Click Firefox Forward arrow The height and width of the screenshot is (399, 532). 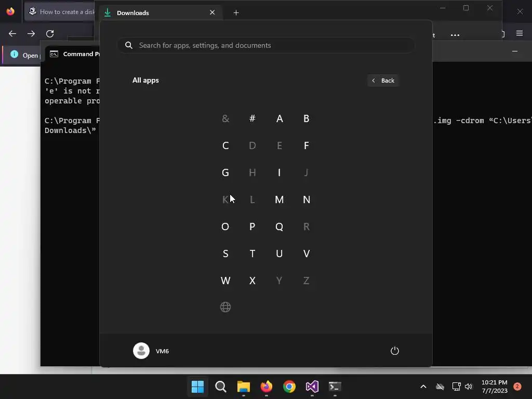pyautogui.click(x=31, y=34)
